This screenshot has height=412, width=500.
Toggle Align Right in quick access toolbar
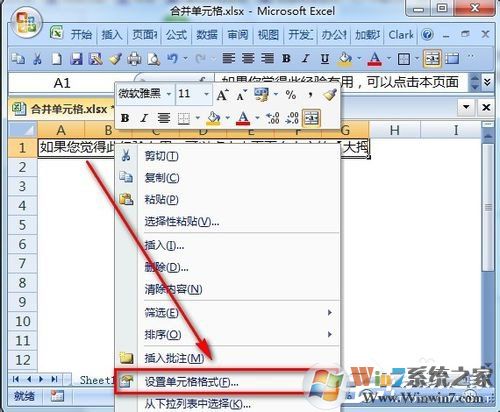point(267,59)
